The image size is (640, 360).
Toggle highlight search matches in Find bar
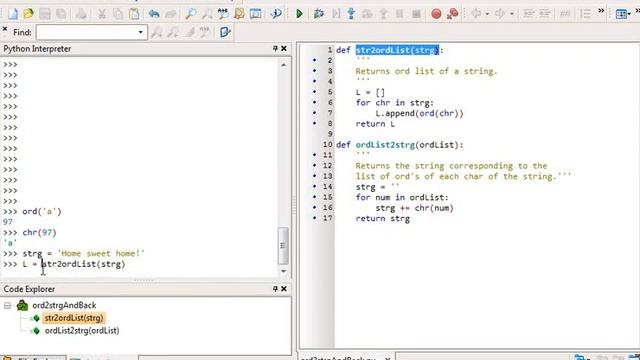pyautogui.click(x=190, y=32)
